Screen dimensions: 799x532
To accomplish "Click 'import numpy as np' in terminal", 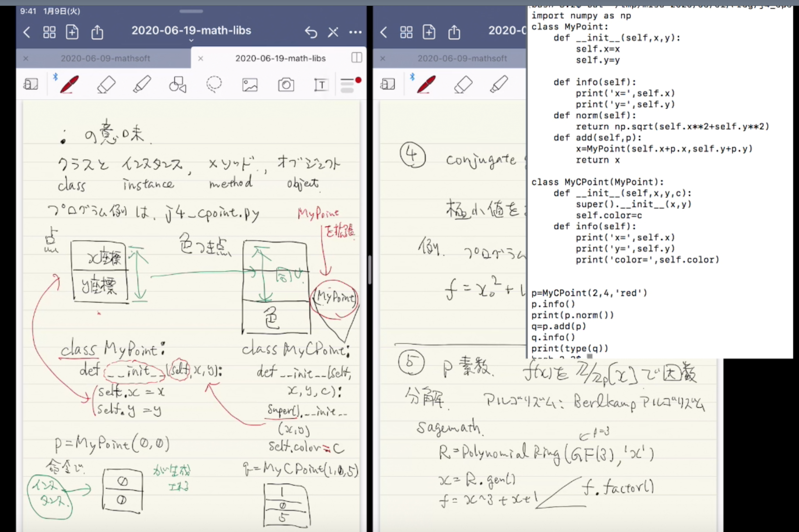I will (581, 15).
